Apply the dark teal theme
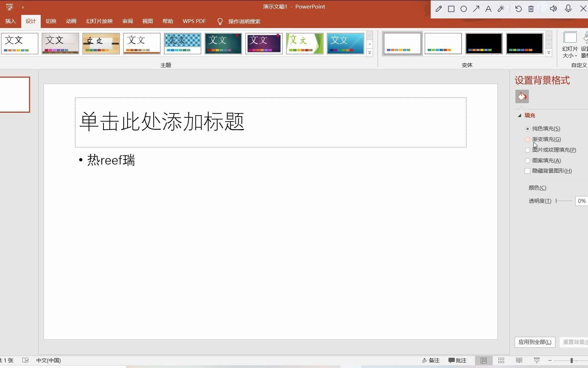588x368 pixels. click(223, 44)
